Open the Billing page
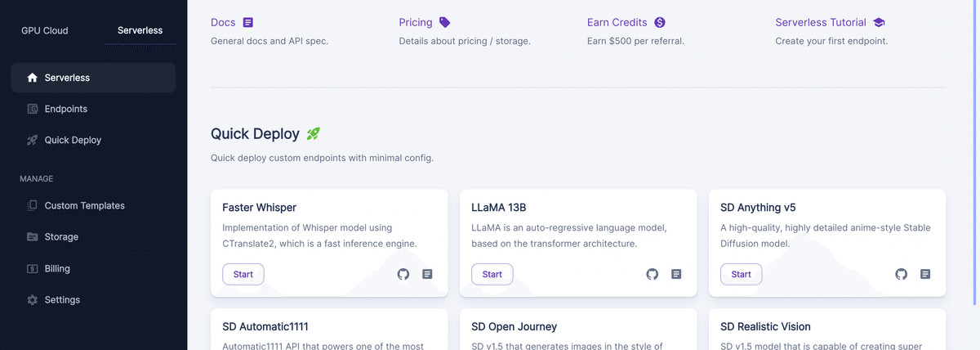980x350 pixels. pos(57,268)
